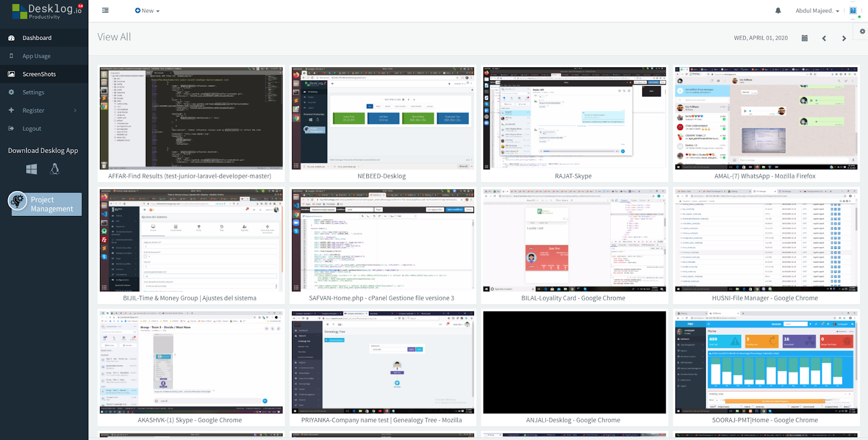Image resolution: width=868 pixels, height=440 pixels.
Task: Click the View All heading
Action: tap(114, 37)
